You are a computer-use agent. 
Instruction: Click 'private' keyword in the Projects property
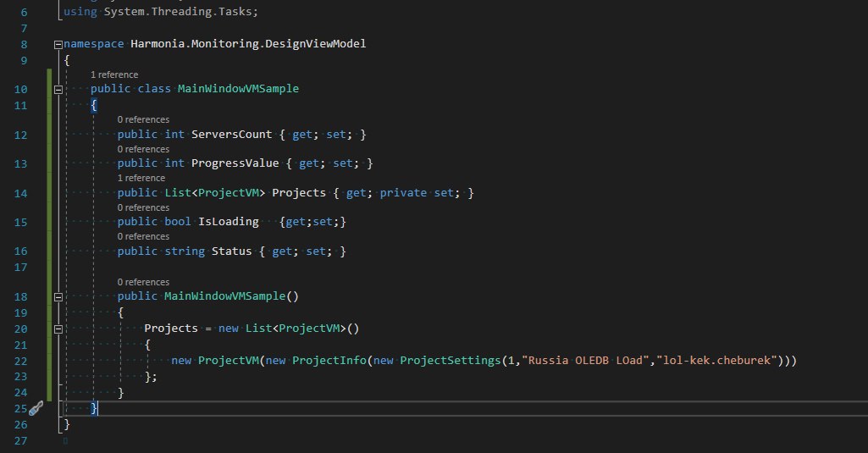click(x=403, y=193)
